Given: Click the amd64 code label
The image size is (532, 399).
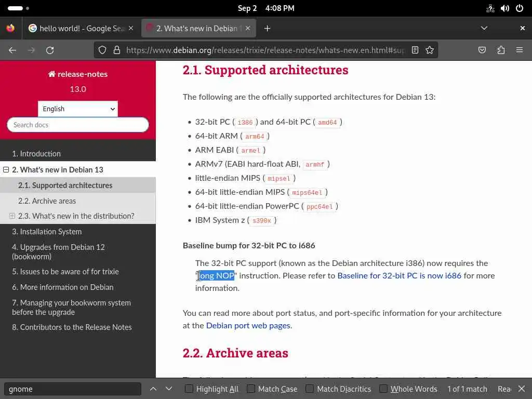Looking at the screenshot, I should pos(327,122).
